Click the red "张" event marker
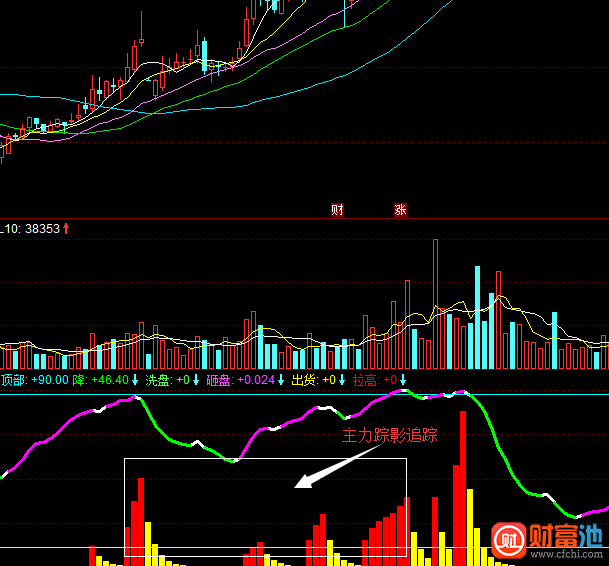This screenshot has width=609, height=566. point(400,210)
